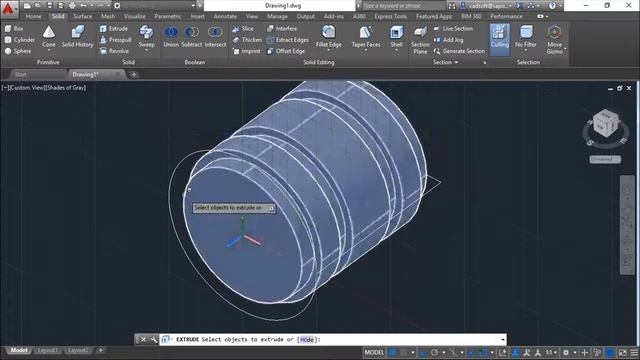This screenshot has height=360, width=640.
Task: Open command line customization wrench
Action: [x=153, y=340]
